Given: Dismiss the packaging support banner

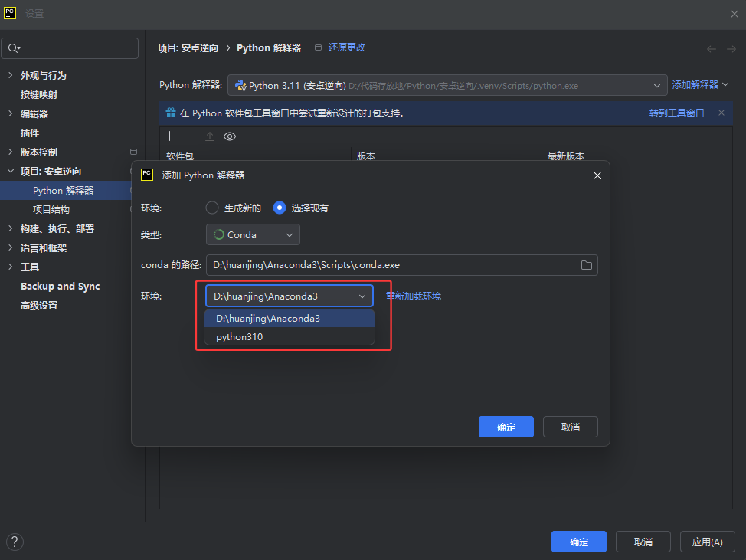Looking at the screenshot, I should 721,113.
